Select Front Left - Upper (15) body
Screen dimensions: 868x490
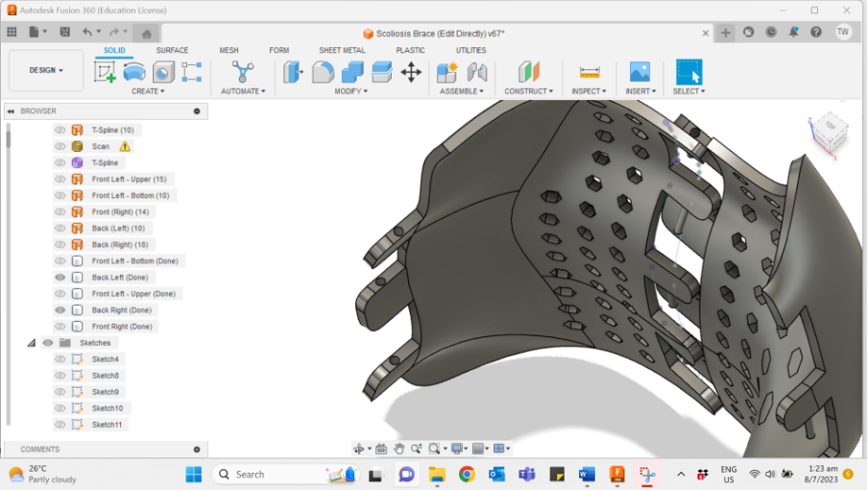click(x=129, y=180)
